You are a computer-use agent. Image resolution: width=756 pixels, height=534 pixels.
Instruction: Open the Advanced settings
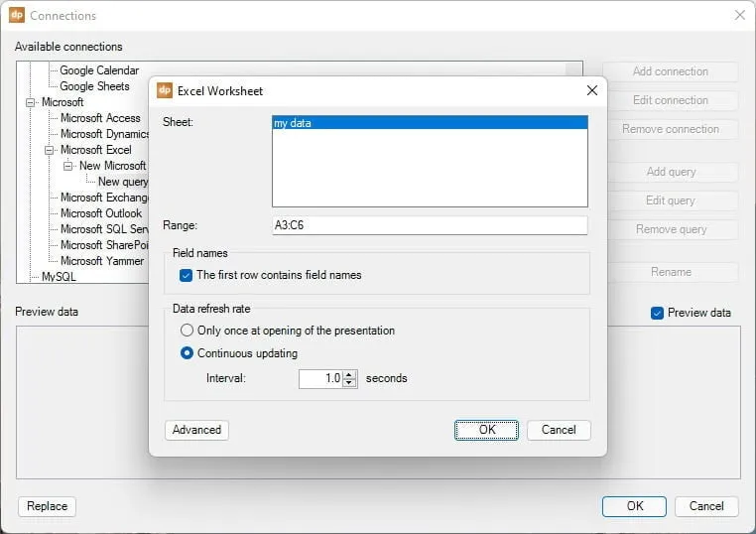click(x=196, y=430)
